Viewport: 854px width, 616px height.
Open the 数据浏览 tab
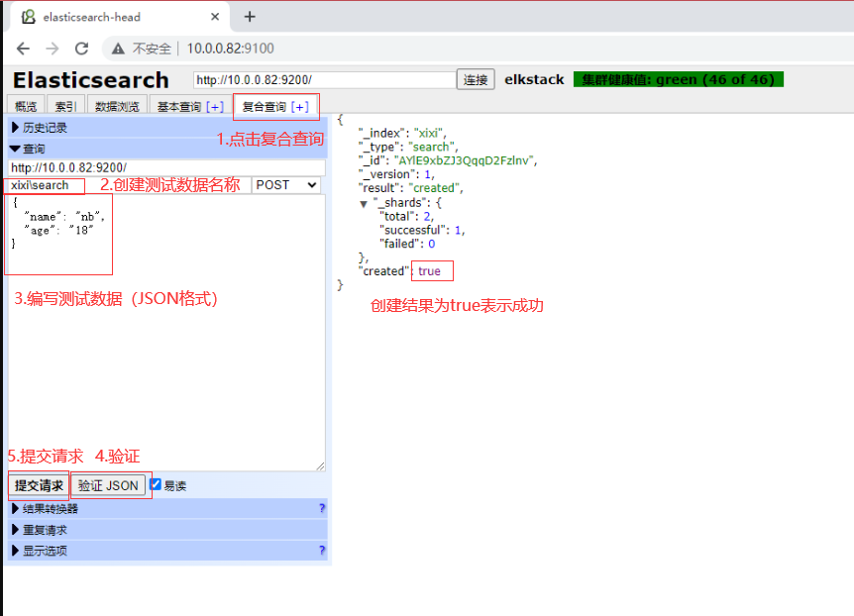[x=117, y=106]
